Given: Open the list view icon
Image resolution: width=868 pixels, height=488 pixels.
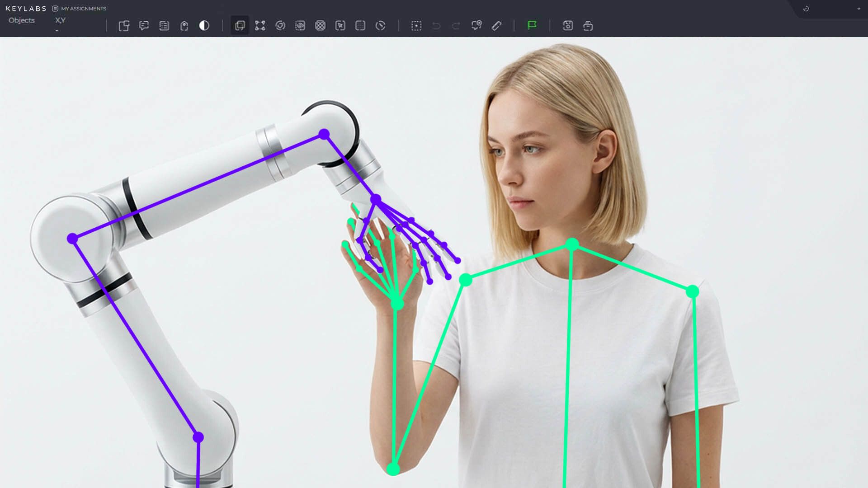Looking at the screenshot, I should pyautogui.click(x=164, y=26).
